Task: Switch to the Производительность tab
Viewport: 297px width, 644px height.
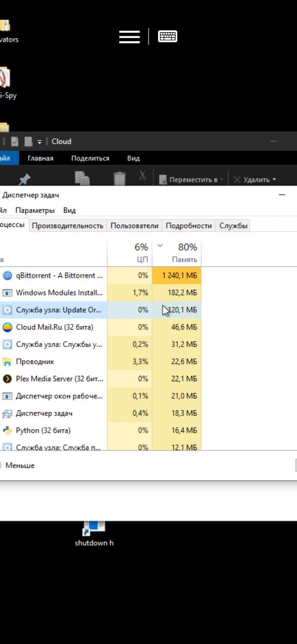Action: coord(67,226)
